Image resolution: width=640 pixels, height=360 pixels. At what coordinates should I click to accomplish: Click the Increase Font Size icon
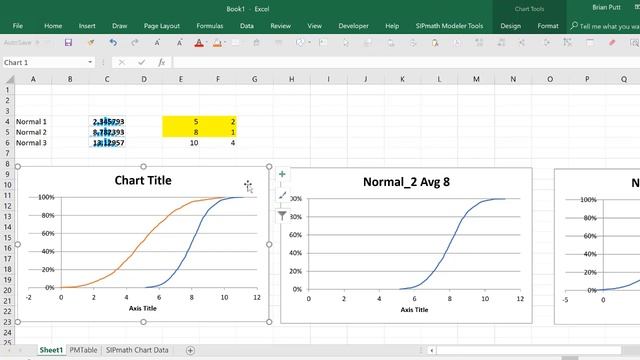157,42
